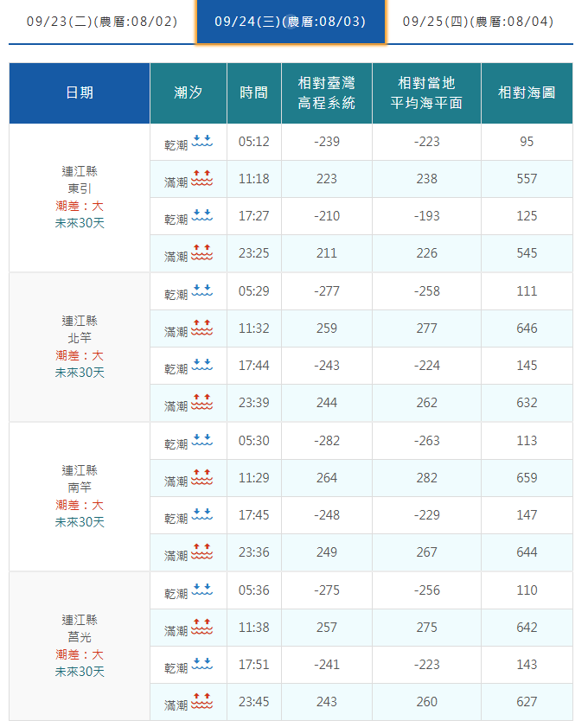
Task: Click the 相對海圖 column header
Action: (x=527, y=92)
